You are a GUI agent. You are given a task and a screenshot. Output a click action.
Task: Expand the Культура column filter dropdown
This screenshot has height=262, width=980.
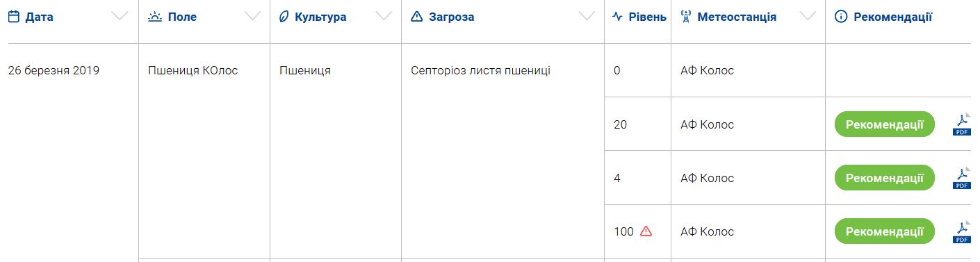(384, 17)
